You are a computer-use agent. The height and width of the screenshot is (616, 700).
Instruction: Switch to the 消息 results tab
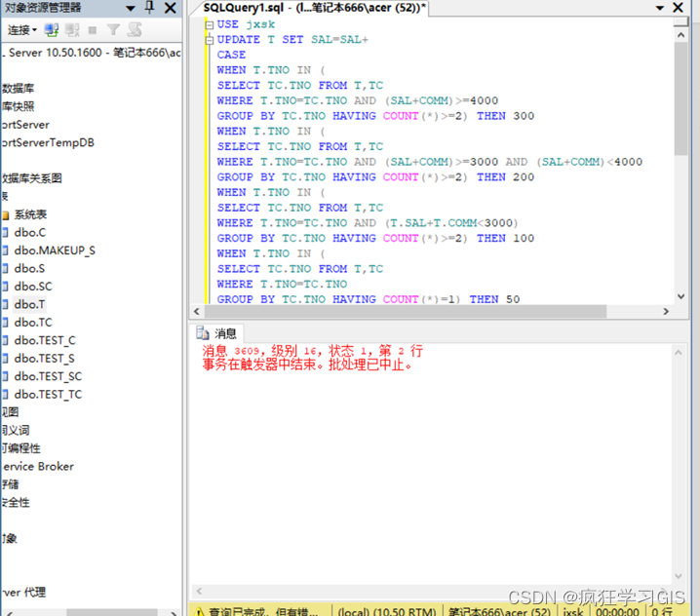click(x=217, y=333)
